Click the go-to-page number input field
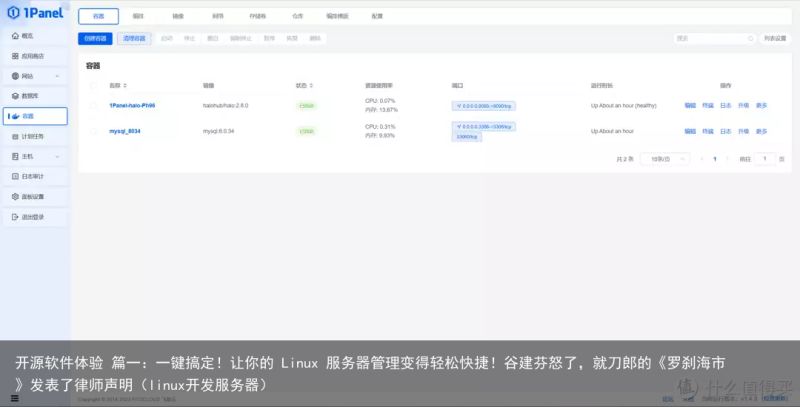800x407 pixels. (x=764, y=159)
